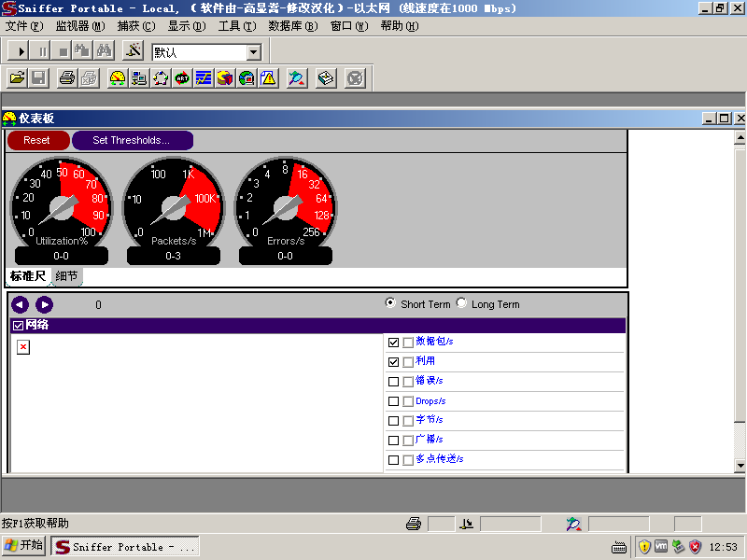Select the Long Term radio button
The image size is (747, 560).
tap(461, 302)
